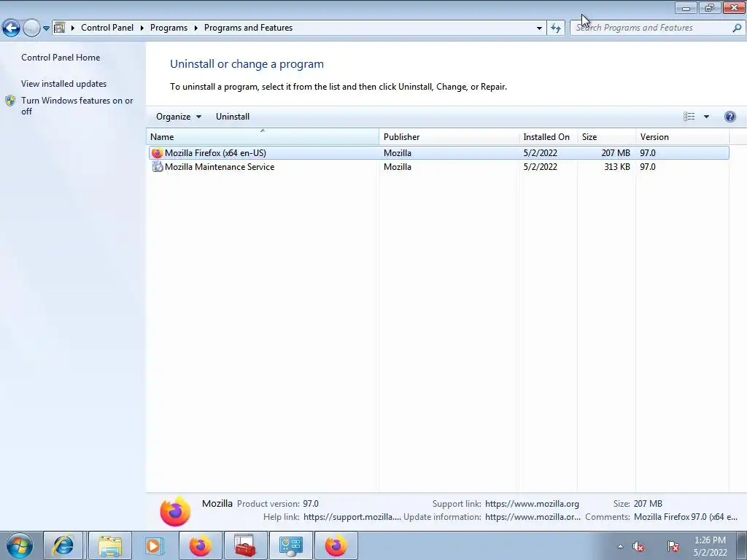Viewport: 747px width, 560px height.
Task: Select the Mozilla Maintenance Service row
Action: point(438,167)
